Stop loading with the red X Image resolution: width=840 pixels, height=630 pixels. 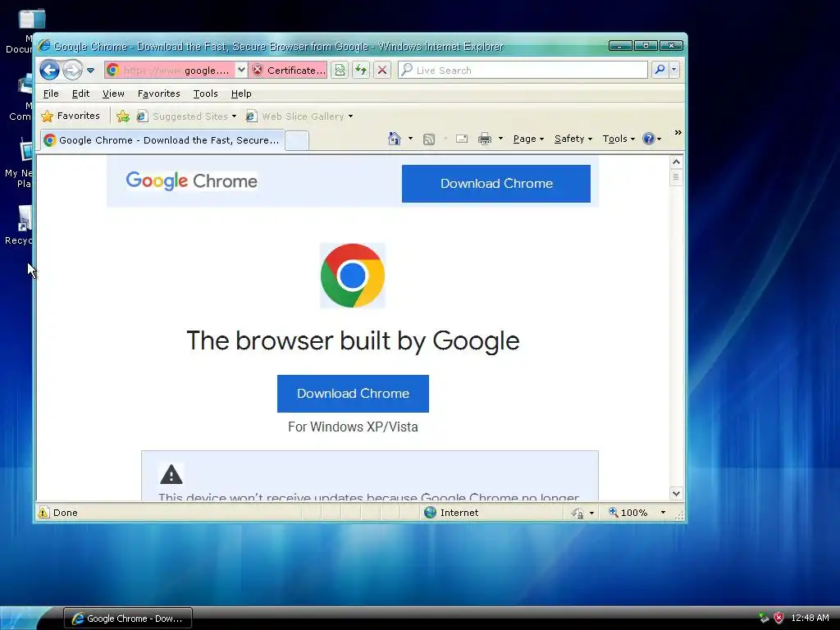click(382, 70)
